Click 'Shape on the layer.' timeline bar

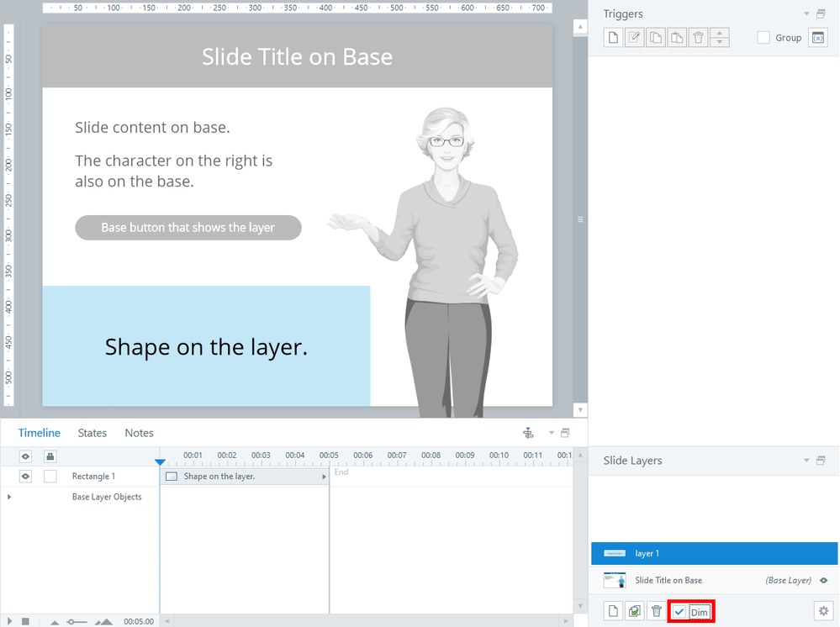click(245, 476)
